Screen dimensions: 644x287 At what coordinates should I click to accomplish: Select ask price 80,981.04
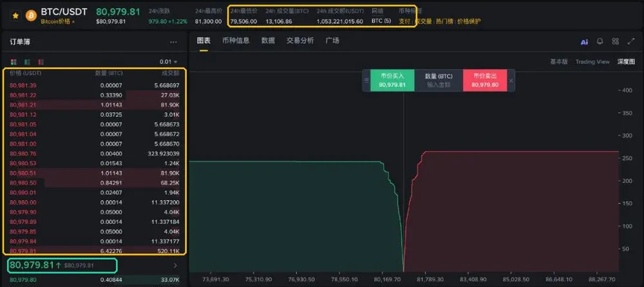(22, 134)
